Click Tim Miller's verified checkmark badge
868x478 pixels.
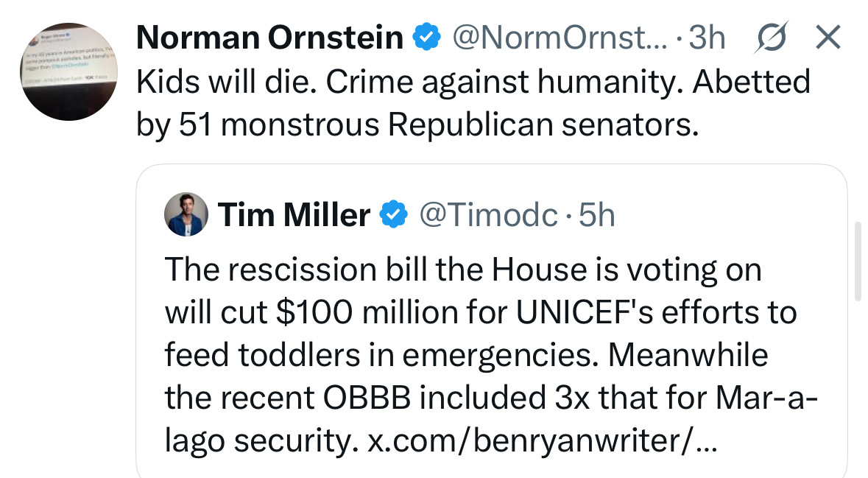point(394,215)
